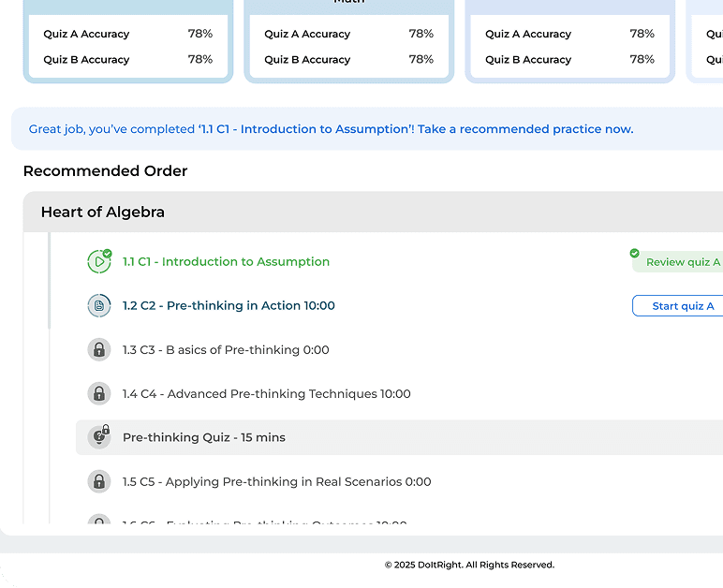This screenshot has height=588, width=723.
Task: Select the lock icon next to 1.4 C4
Action: pyautogui.click(x=98, y=394)
